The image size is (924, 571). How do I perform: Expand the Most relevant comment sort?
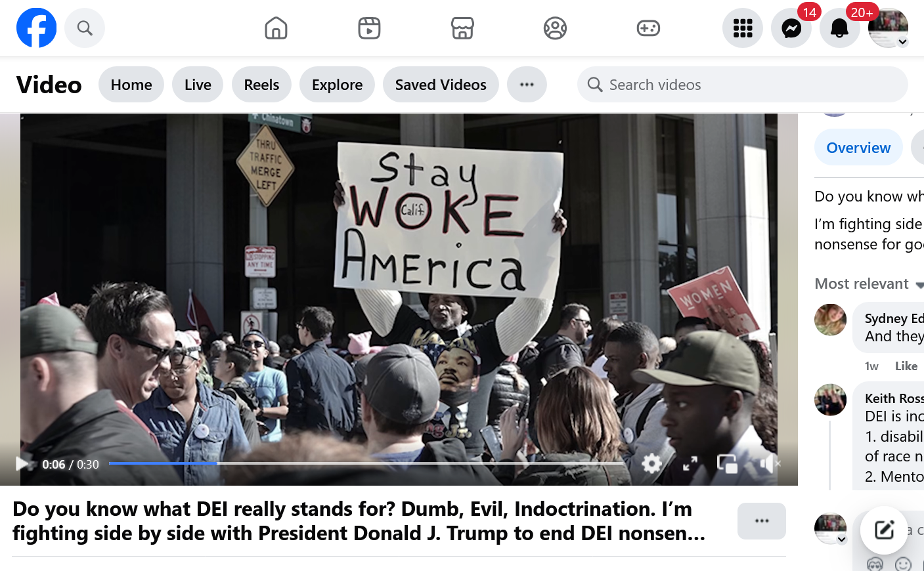click(x=869, y=284)
